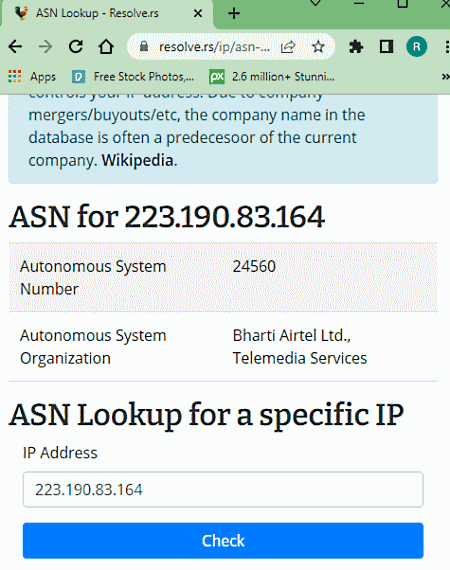Click the blue Check button

point(223,541)
